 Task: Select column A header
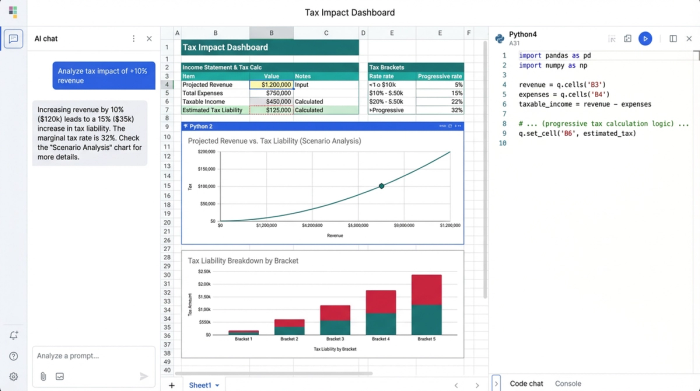coord(177,33)
